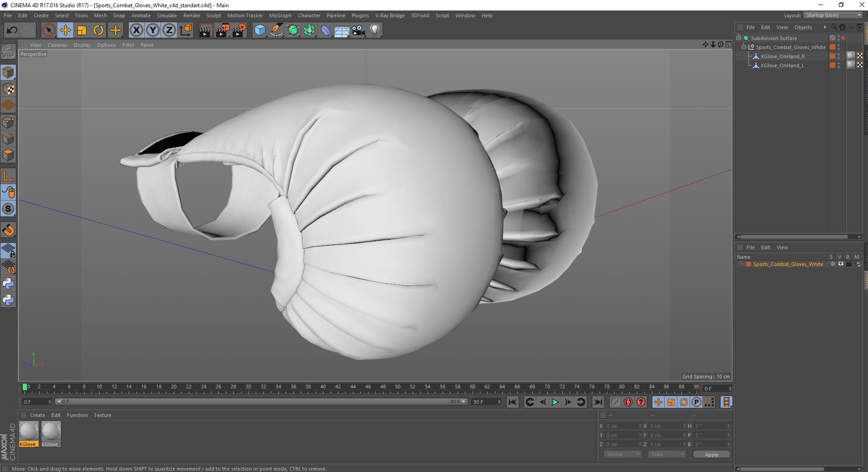
Task: Toggle Z axis lock
Action: pos(169,30)
